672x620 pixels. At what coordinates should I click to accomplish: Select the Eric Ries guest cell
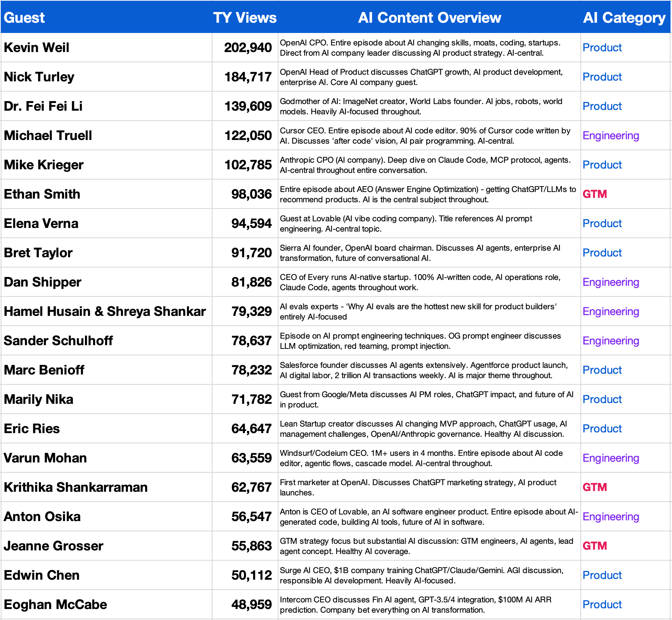tap(106, 429)
